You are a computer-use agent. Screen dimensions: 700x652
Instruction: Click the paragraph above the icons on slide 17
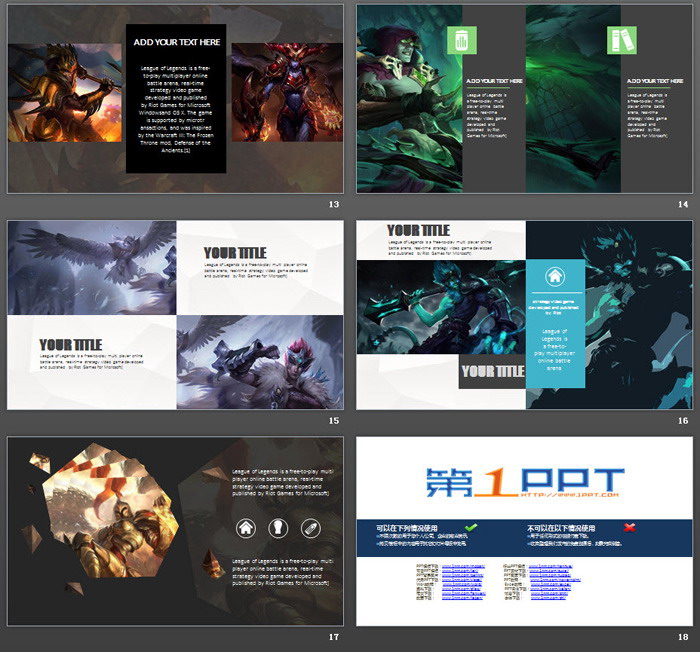click(x=283, y=482)
